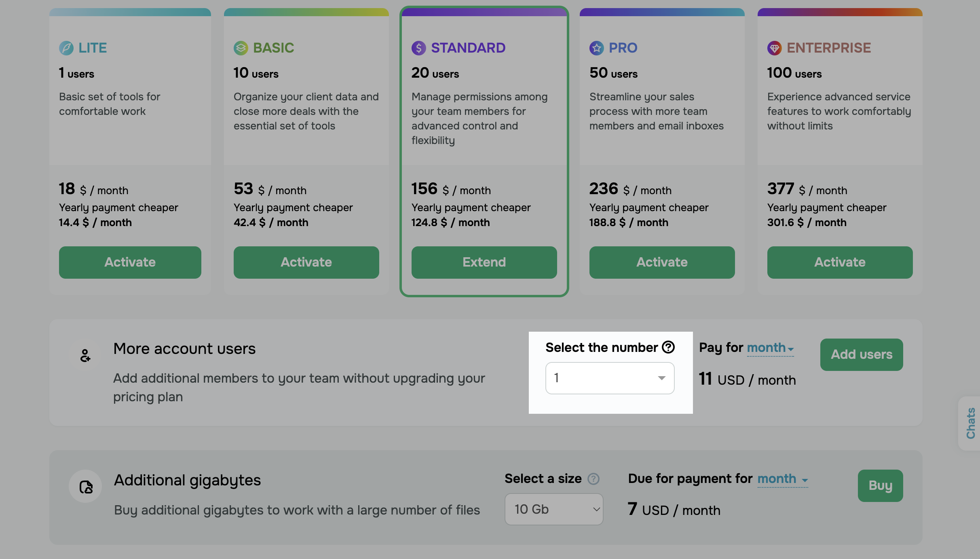
Task: Click the STANDARD plan dollar icon
Action: (419, 48)
